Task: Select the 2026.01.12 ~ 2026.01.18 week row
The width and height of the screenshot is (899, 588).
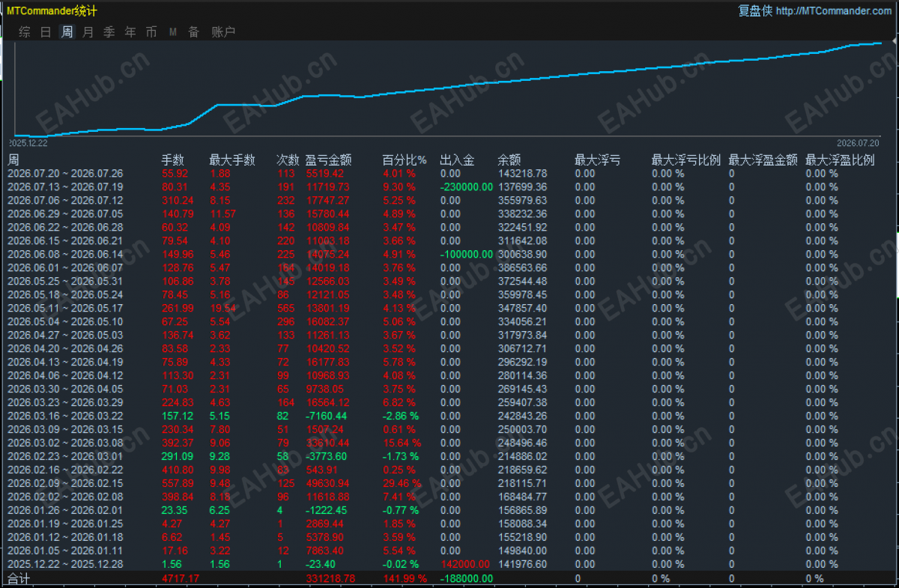Action: [449, 537]
